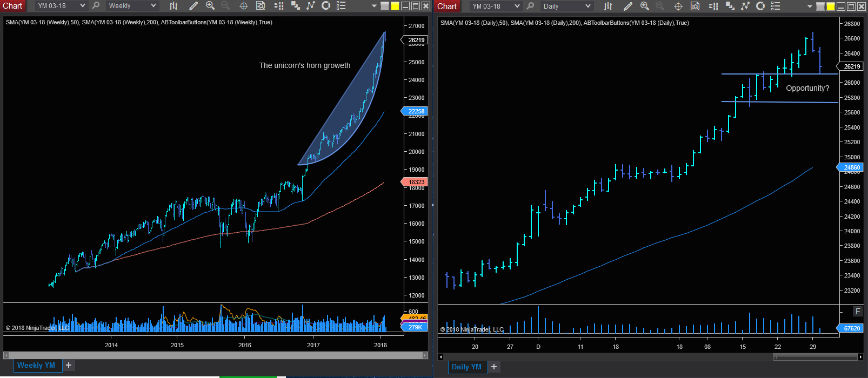Open chart Properties list on Weekly chart
Screen dimensions: 868x378
pos(341,6)
